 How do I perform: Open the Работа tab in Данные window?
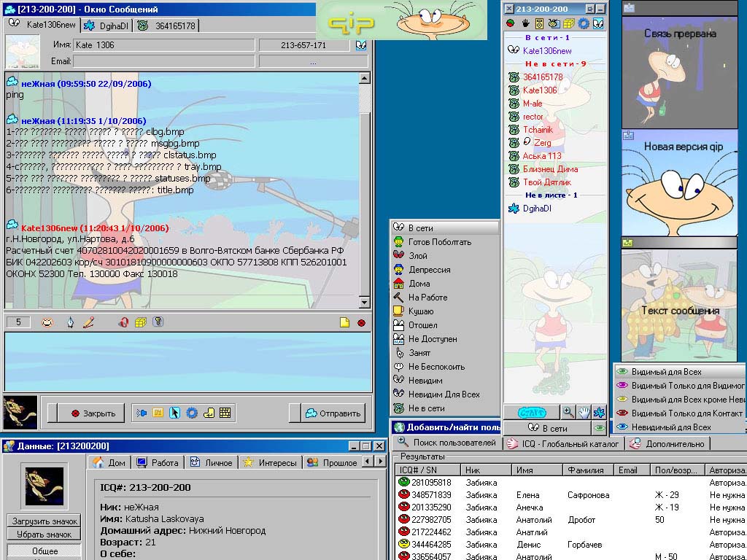[x=158, y=463]
